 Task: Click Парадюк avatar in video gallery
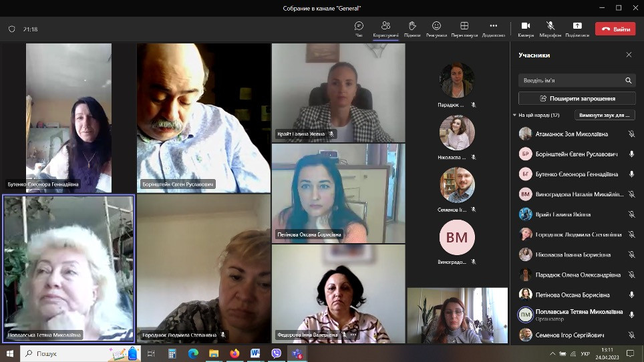click(457, 80)
